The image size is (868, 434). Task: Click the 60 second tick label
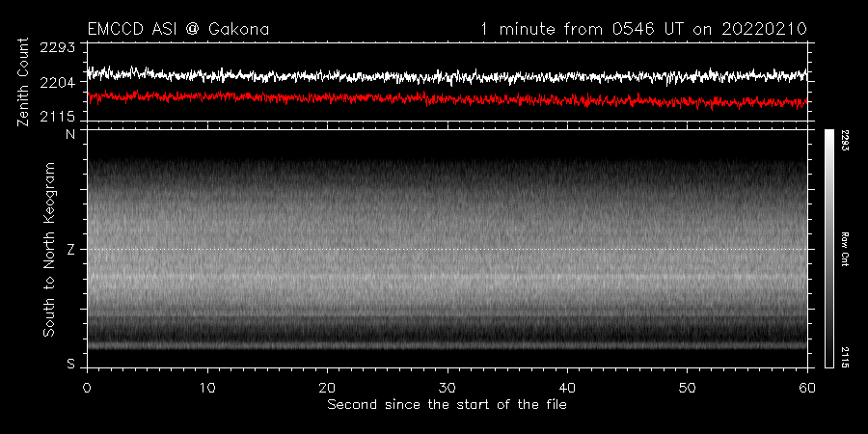click(807, 387)
